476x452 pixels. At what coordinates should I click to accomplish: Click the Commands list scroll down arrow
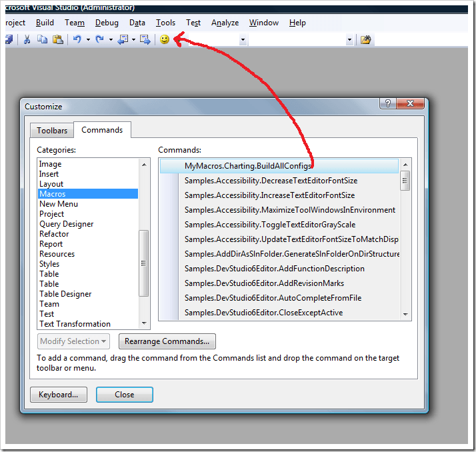[x=405, y=315]
